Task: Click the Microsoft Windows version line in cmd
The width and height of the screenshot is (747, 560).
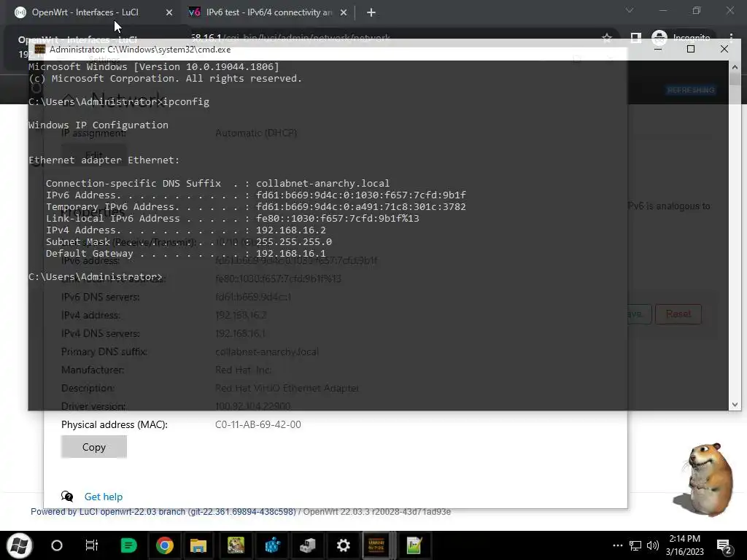Action: pyautogui.click(x=154, y=66)
